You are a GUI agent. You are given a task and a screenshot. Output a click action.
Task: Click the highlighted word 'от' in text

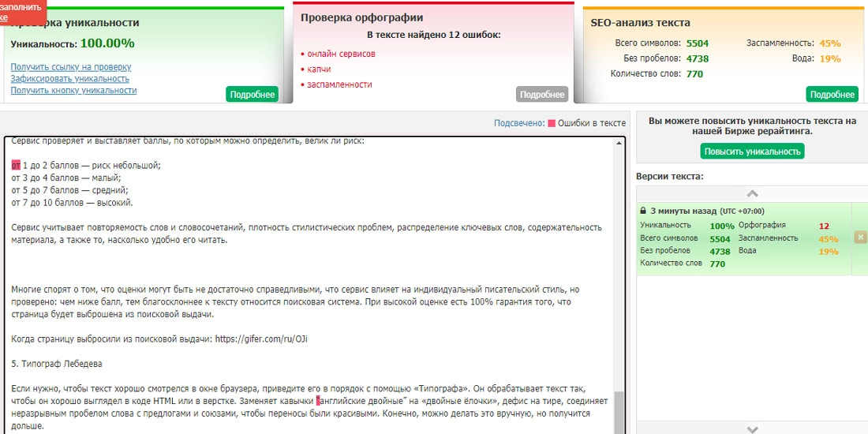[16, 165]
